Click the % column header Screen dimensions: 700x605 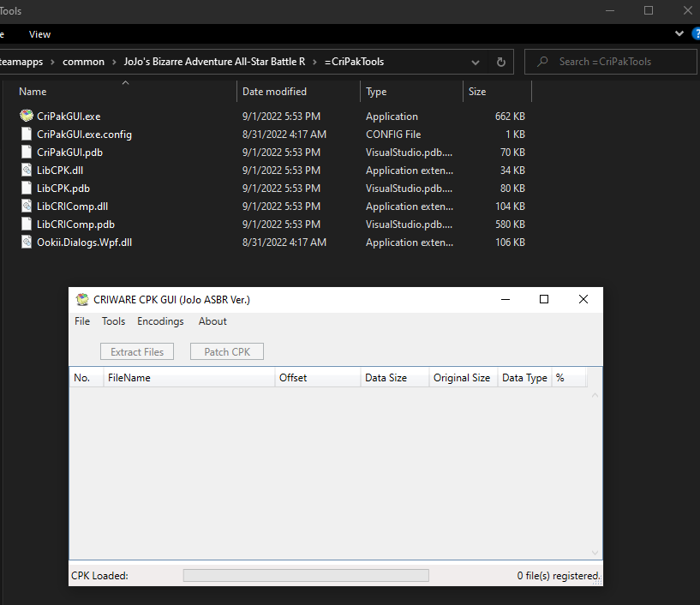pos(569,378)
